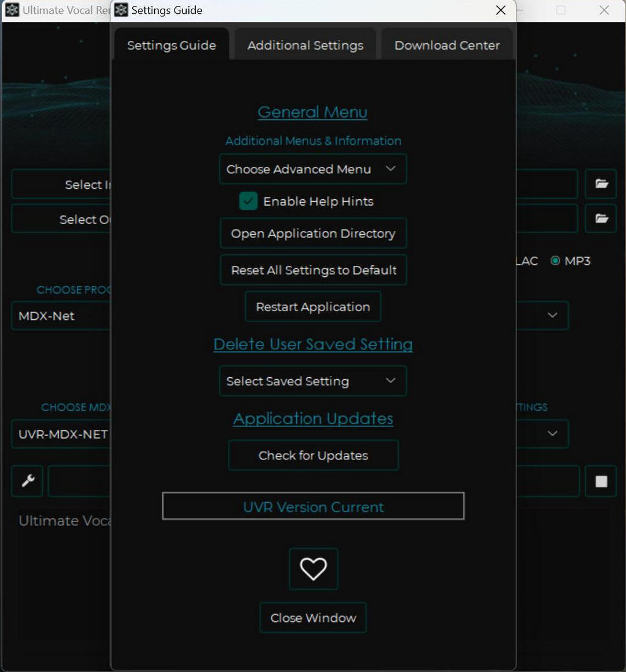Image resolution: width=626 pixels, height=672 pixels.
Task: Open the input folder browse icon
Action: [x=601, y=184]
